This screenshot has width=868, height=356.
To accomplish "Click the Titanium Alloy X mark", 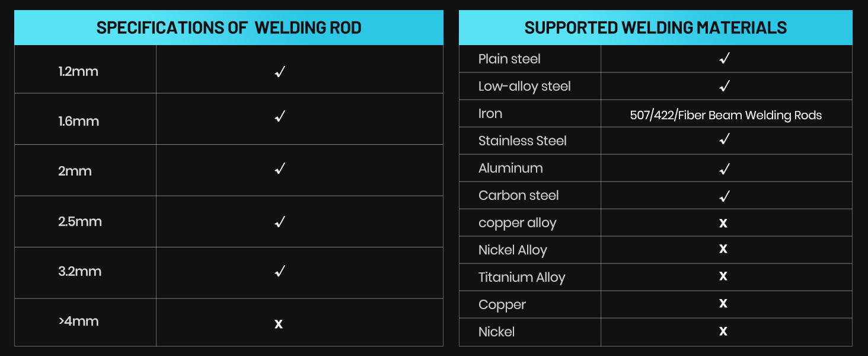I will (723, 276).
